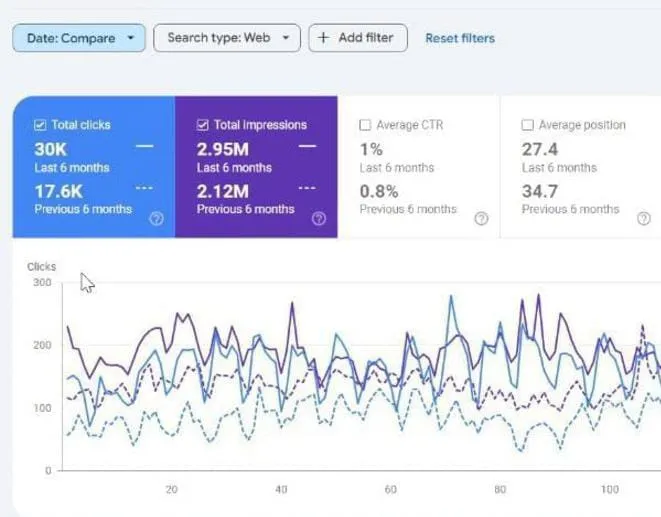Viewport: 661px width, 517px height.
Task: Click the 100 y-axis label
Action: pyautogui.click(x=42, y=408)
